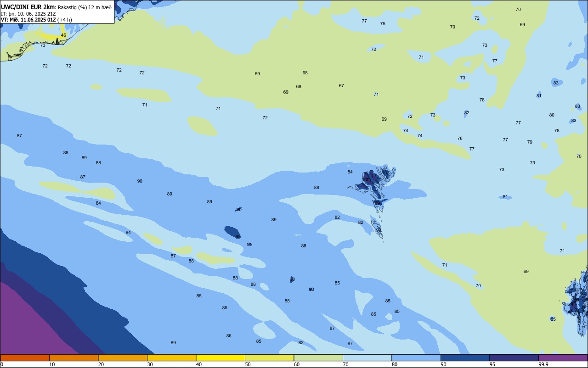The width and height of the screenshot is (588, 368).
Task: Click the title text UWC/DINI EUR 2km
Action: pos(28,7)
